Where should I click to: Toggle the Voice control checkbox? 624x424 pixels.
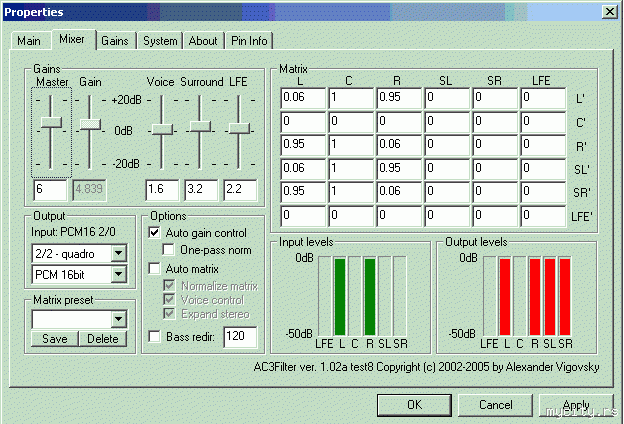(x=169, y=299)
